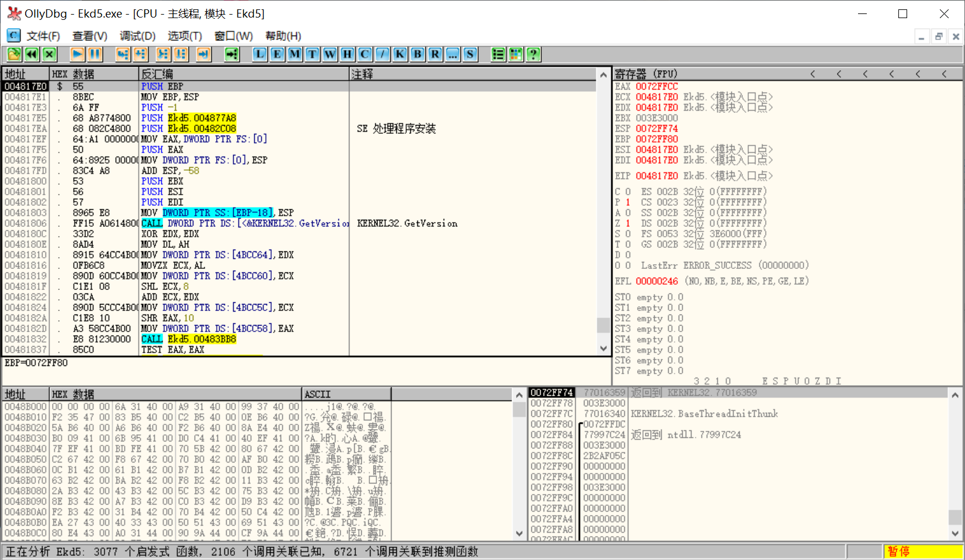Open the 选项(T) menu
This screenshot has width=965, height=560.
185,36
